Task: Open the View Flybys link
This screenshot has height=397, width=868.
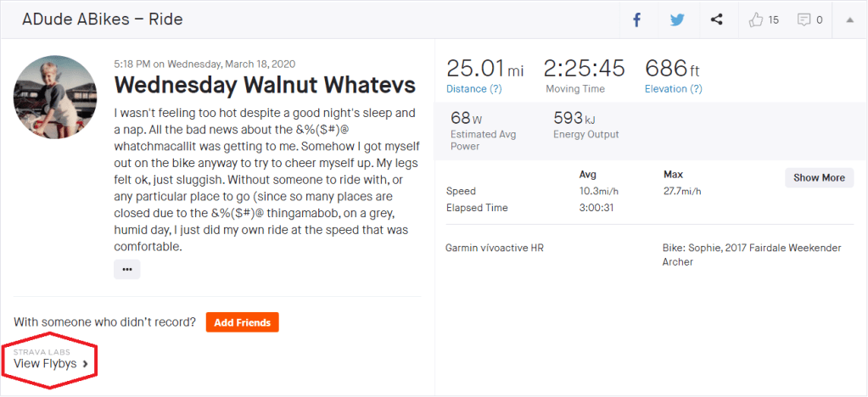Action: tap(45, 364)
